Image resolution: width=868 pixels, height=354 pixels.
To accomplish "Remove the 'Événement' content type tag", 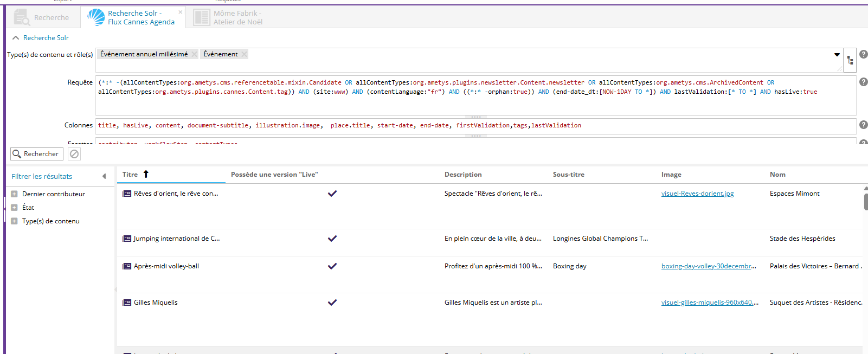I will (x=245, y=54).
